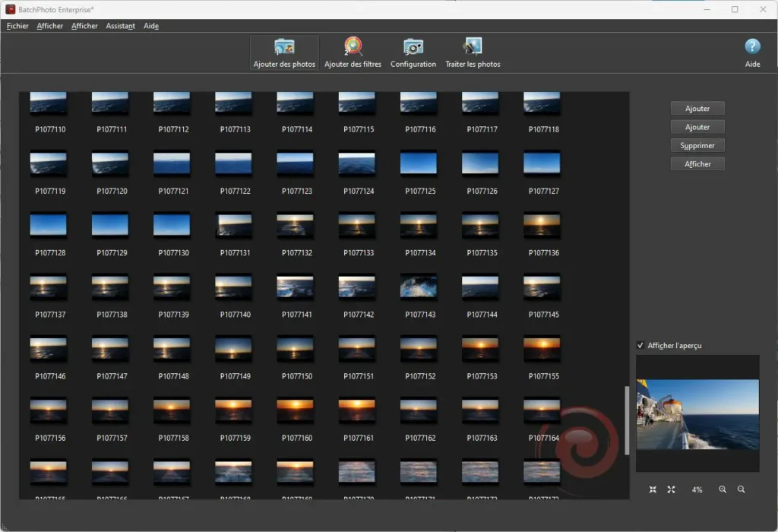
Task: Open the Fichier menu
Action: 17,26
